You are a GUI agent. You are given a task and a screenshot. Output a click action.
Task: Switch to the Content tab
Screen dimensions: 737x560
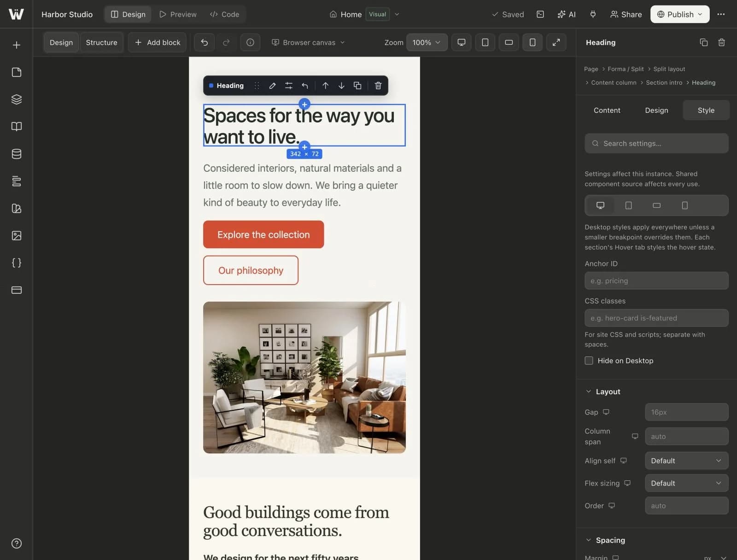pyautogui.click(x=607, y=110)
